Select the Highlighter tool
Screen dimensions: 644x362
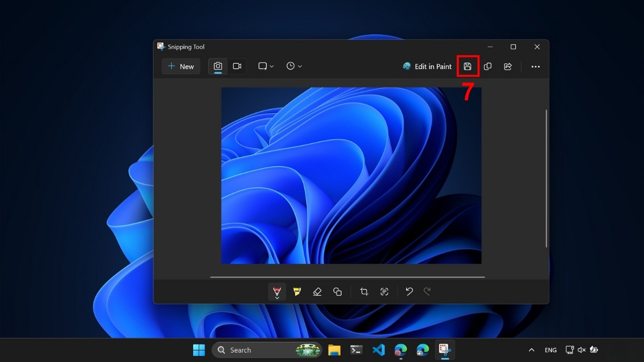click(297, 291)
